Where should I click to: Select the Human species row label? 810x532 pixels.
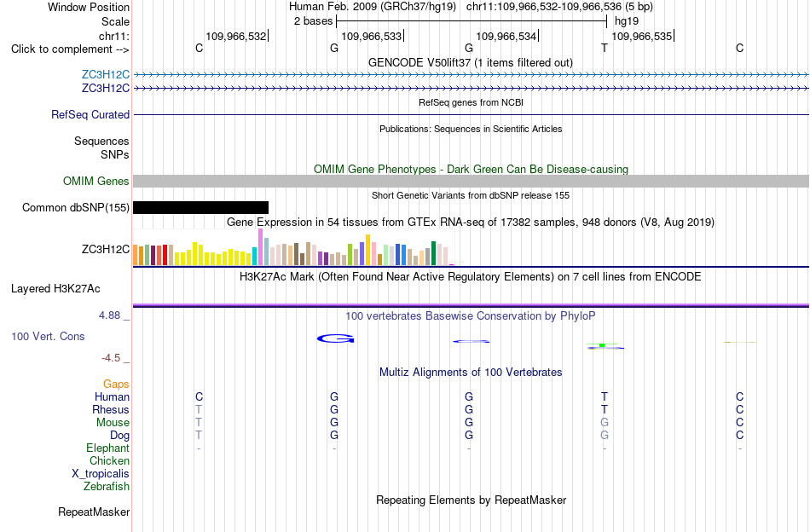pos(112,396)
